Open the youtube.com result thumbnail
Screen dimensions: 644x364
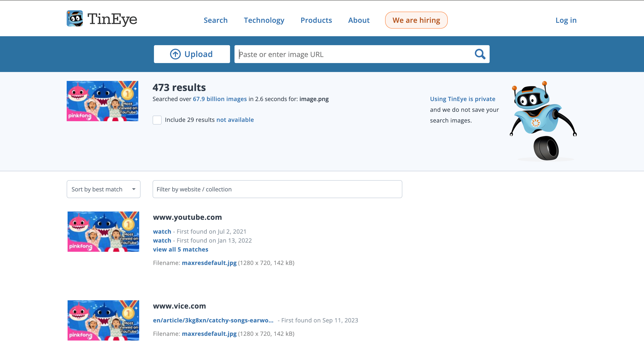click(x=103, y=231)
